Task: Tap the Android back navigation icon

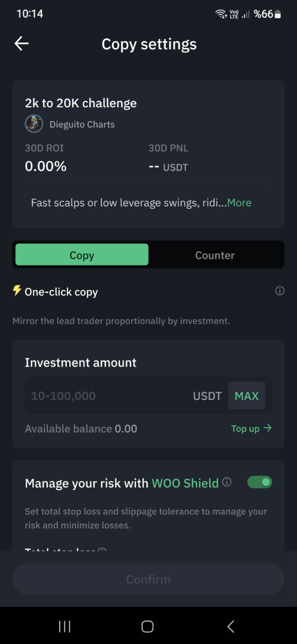Action: point(231,626)
